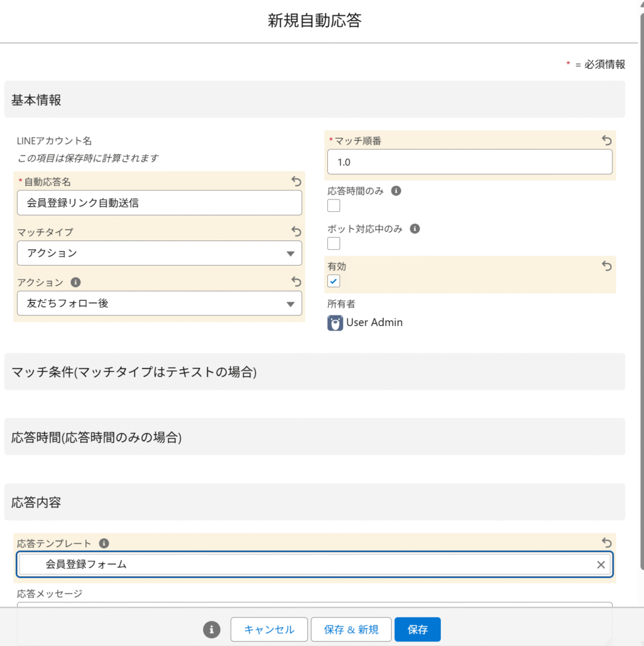This screenshot has height=646, width=644.
Task: Undo the マッチ順番 value change
Action: 607,141
